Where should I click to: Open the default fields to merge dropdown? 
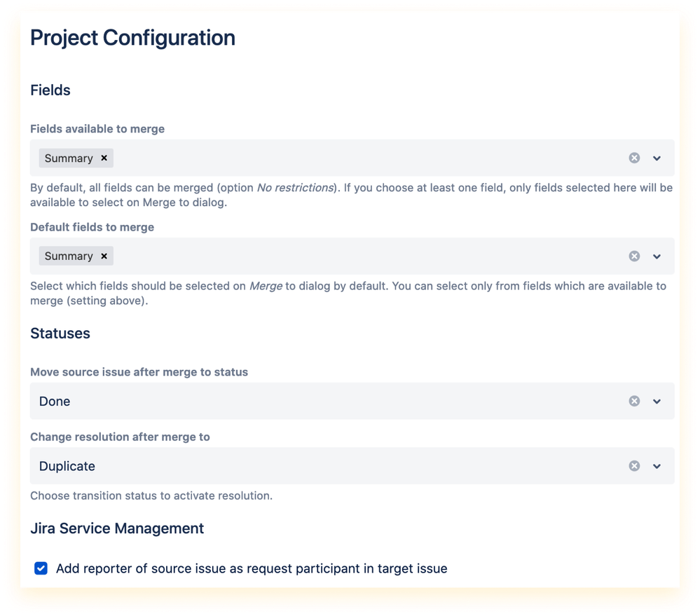pos(657,256)
